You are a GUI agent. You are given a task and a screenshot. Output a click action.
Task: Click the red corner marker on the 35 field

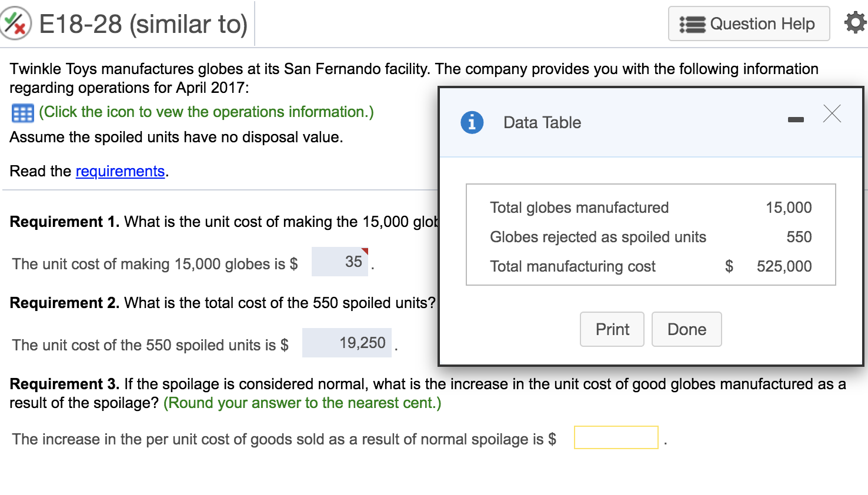coord(365,251)
